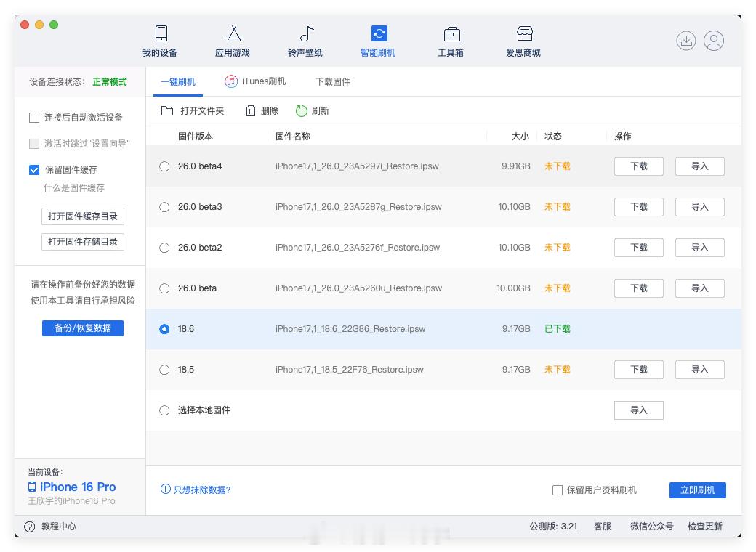Click the 正常模式 connection status
This screenshot has width=756, height=552.
coord(110,82)
